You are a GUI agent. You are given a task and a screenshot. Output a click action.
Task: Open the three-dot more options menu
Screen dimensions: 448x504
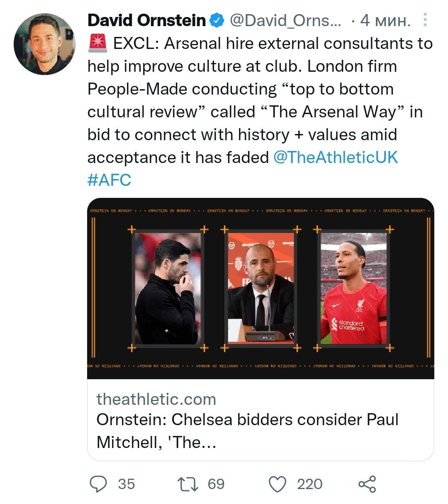[x=425, y=19]
